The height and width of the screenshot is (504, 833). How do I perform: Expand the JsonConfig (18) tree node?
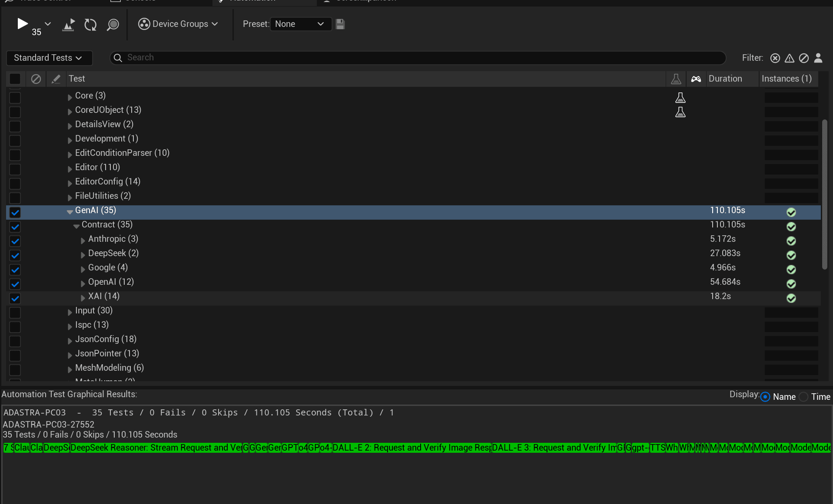[70, 341]
